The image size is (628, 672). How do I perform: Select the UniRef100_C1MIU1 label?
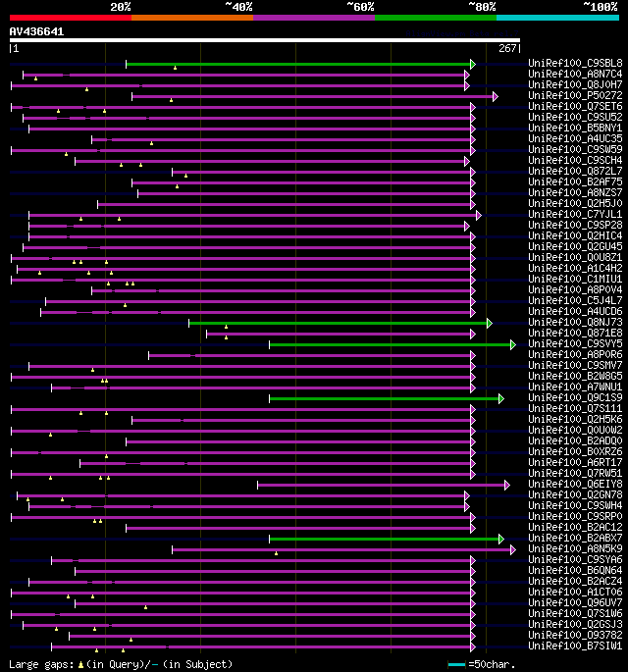[575, 279]
